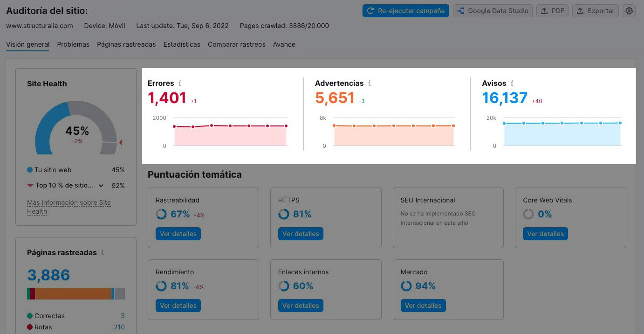This screenshot has width=644, height=334.
Task: Click the Core Web Vitals donut icon
Action: click(528, 214)
